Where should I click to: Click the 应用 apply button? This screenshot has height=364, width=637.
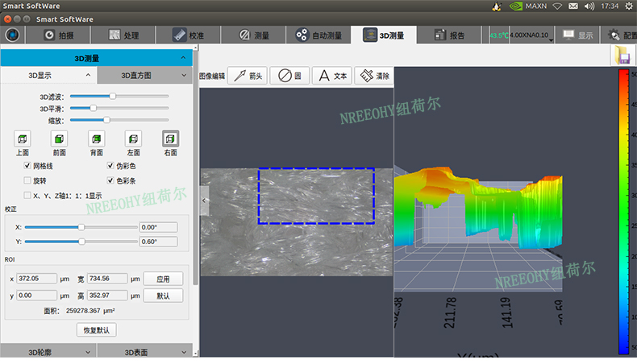(164, 279)
